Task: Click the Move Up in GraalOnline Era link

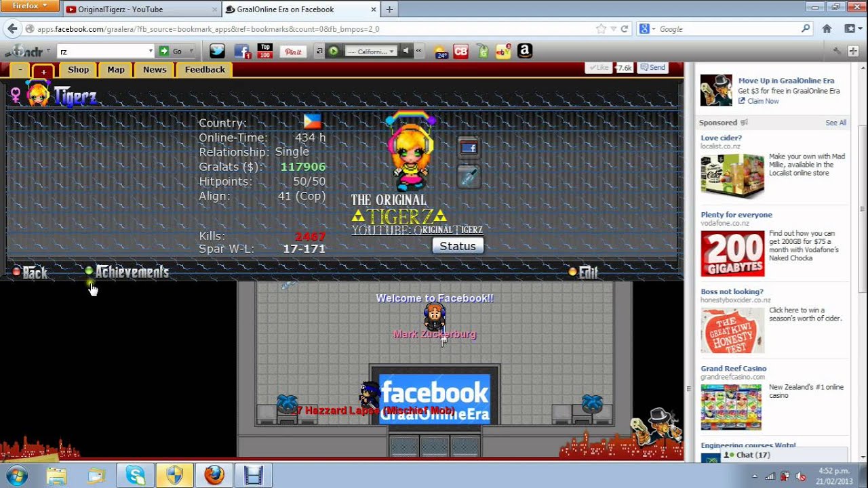Action: pyautogui.click(x=786, y=81)
